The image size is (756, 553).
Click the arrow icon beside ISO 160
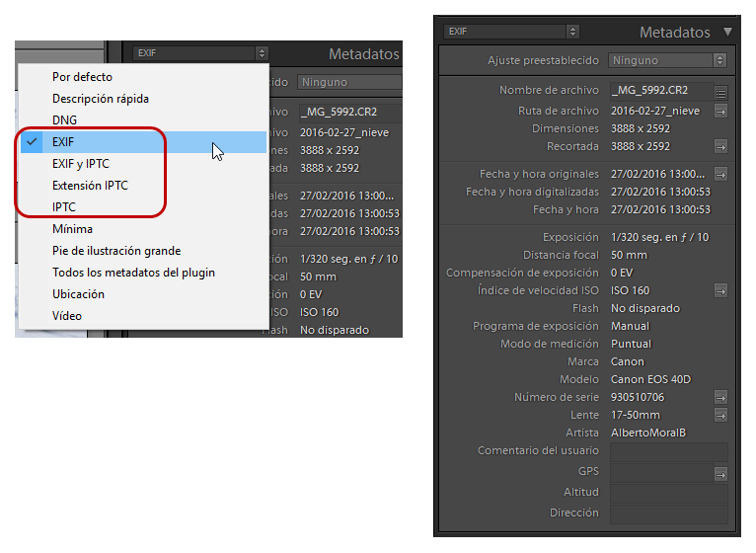tap(720, 291)
